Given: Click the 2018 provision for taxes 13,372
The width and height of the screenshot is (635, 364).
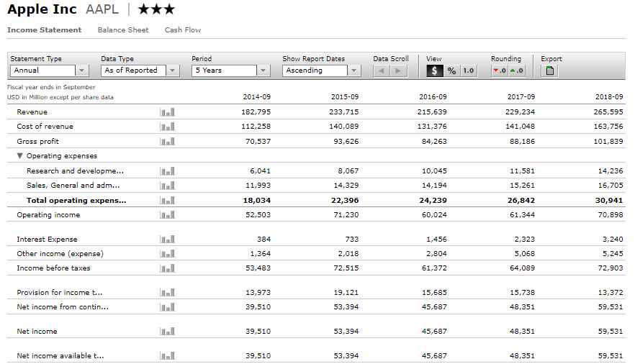Looking at the screenshot, I should coord(611,292).
